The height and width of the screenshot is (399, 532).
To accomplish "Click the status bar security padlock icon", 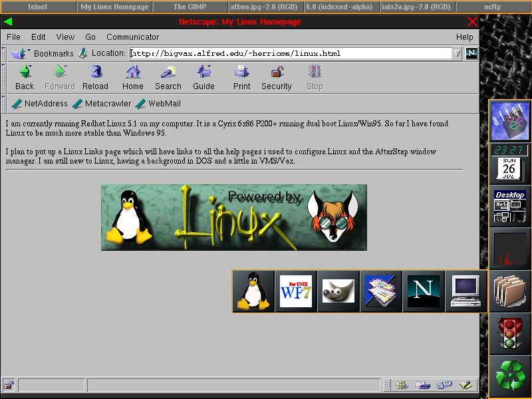I will 9,385.
